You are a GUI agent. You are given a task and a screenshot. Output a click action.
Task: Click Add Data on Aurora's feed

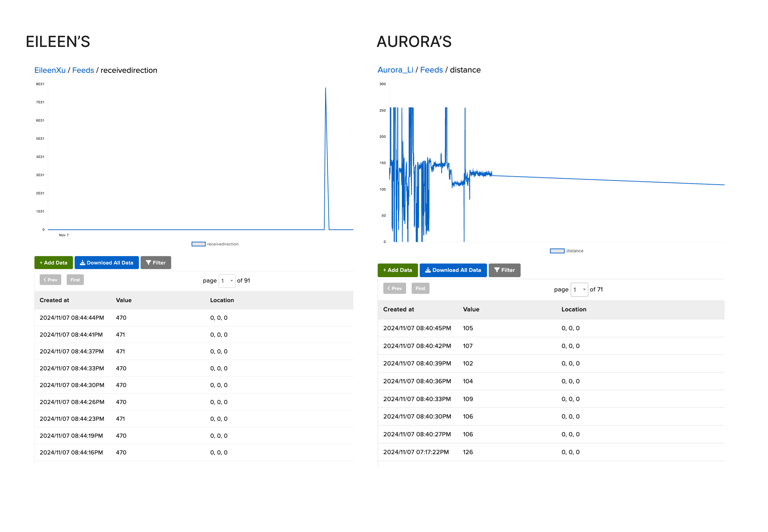tap(397, 270)
